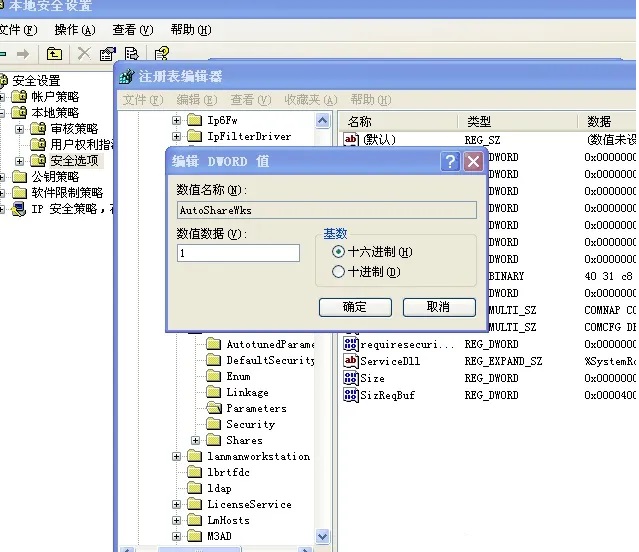Click the 帐户策略 folder icon
The height and width of the screenshot is (552, 639).
click(19, 97)
